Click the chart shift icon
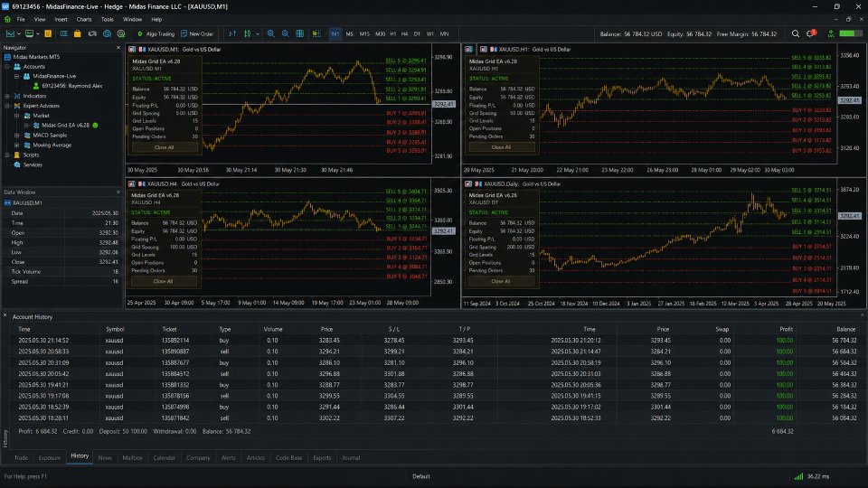 tap(316, 33)
